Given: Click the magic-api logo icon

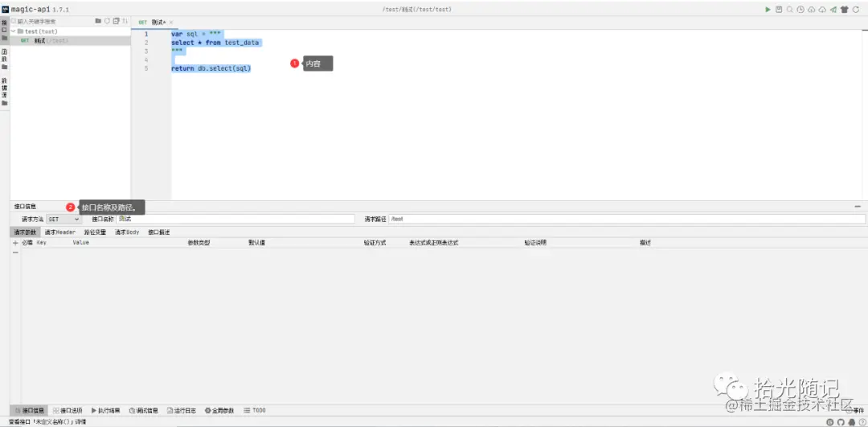Looking at the screenshot, I should (6, 10).
